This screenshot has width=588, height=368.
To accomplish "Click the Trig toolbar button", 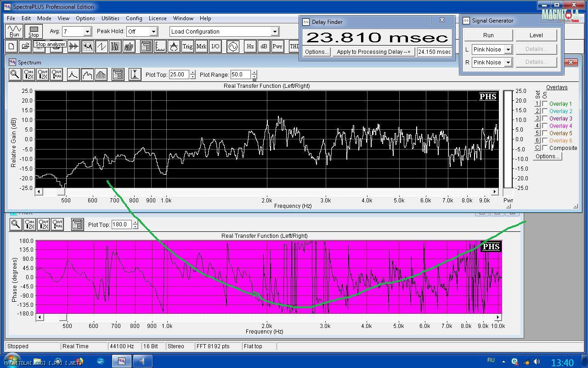I will point(187,46).
